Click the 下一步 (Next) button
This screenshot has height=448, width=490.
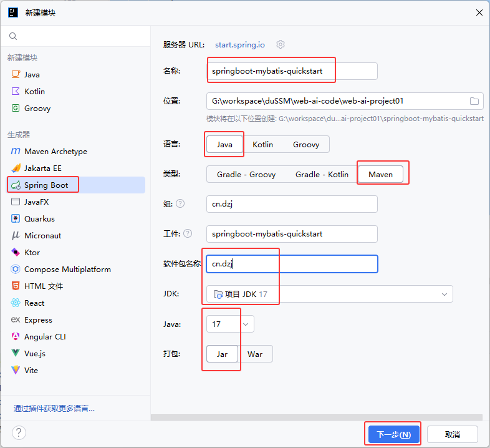393,434
